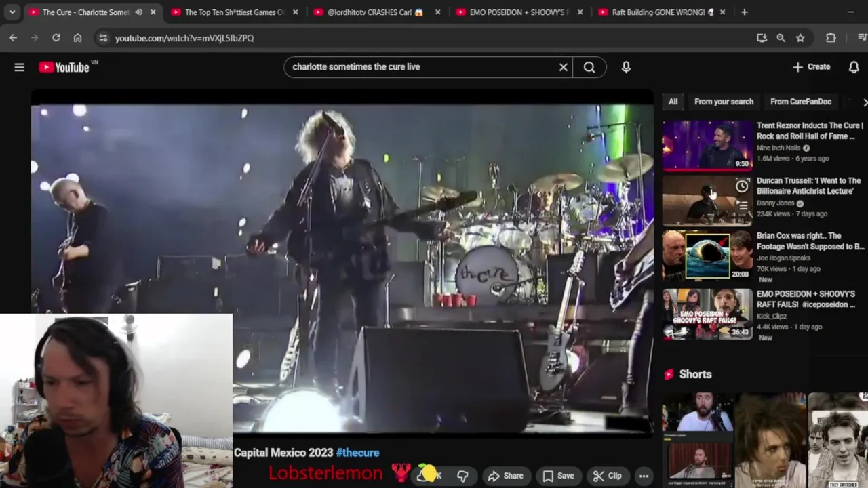Viewport: 868px width, 488px height.
Task: Clear the search box text
Action: 563,67
